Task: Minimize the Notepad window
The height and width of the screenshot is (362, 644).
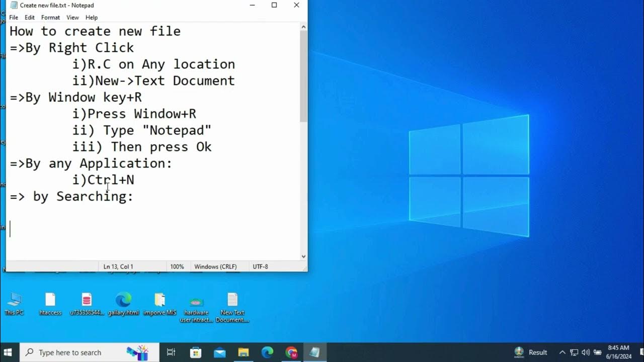Action: tap(252, 5)
